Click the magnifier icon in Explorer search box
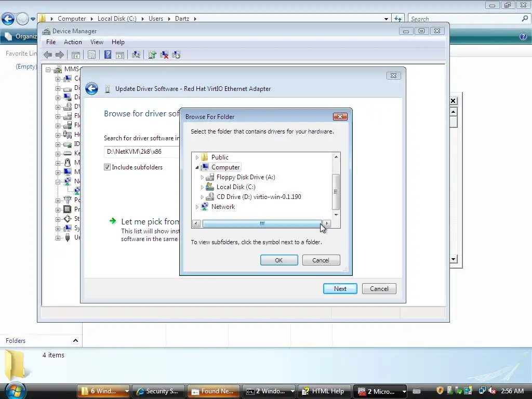The width and height of the screenshot is (532, 399). pos(525,19)
